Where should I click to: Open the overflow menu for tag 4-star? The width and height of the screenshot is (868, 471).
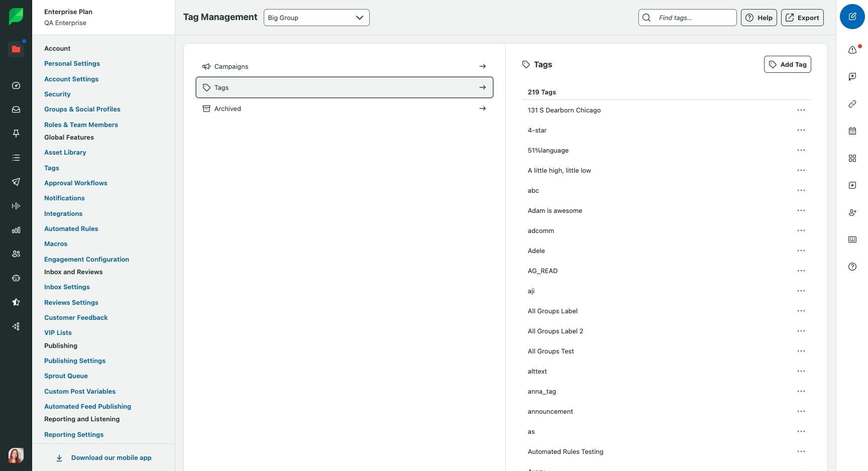coord(801,130)
